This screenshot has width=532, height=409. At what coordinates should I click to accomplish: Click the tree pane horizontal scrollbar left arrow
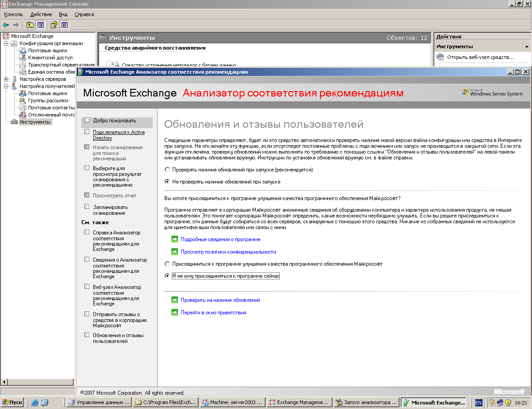coord(4,382)
